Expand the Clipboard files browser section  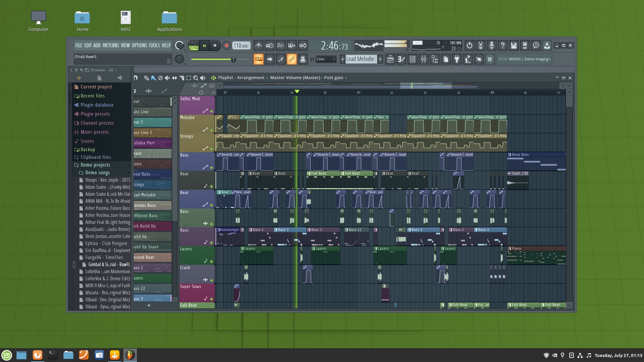(96, 157)
